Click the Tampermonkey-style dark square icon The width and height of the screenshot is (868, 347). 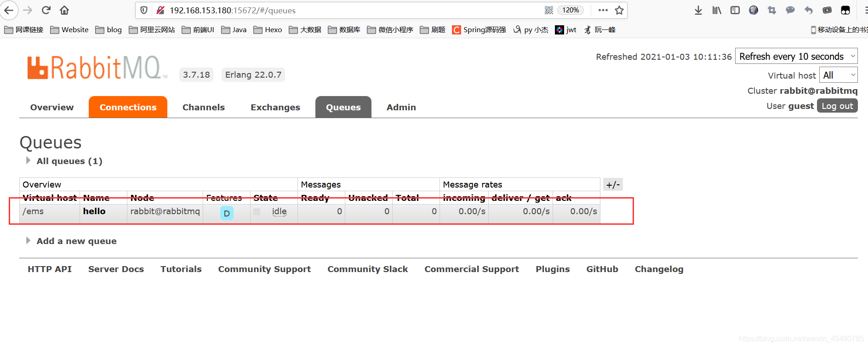845,10
